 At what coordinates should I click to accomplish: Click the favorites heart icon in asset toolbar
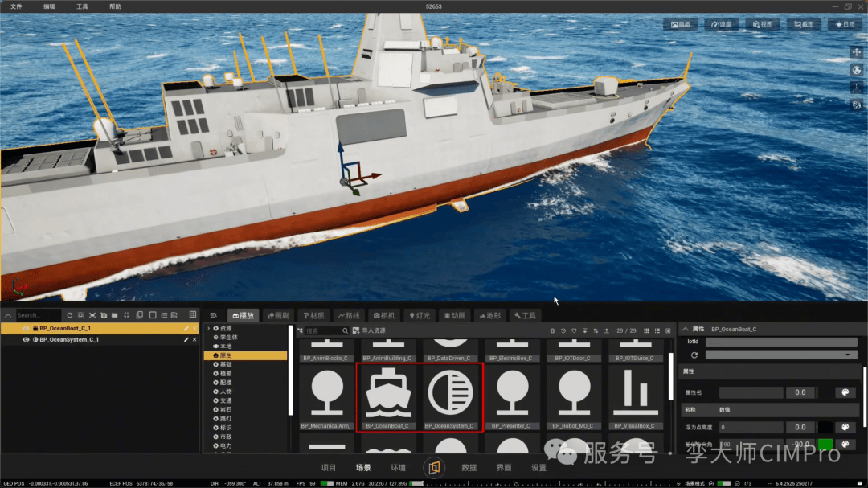tap(574, 330)
